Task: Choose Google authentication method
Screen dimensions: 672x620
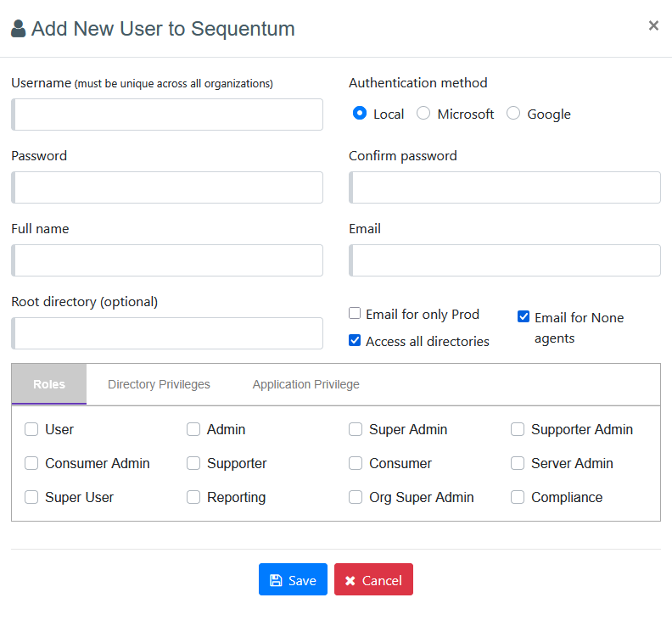Action: pos(513,114)
